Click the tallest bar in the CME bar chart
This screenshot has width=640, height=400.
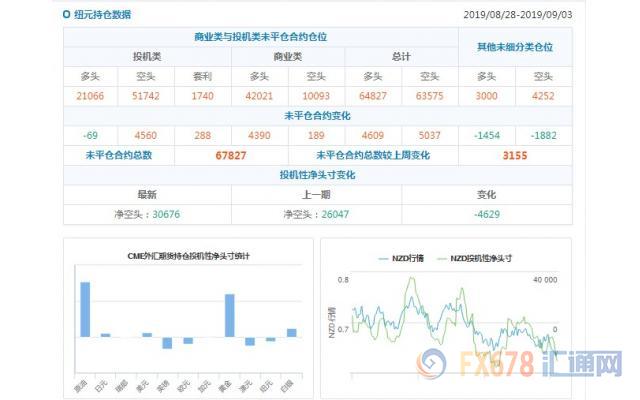(85, 309)
